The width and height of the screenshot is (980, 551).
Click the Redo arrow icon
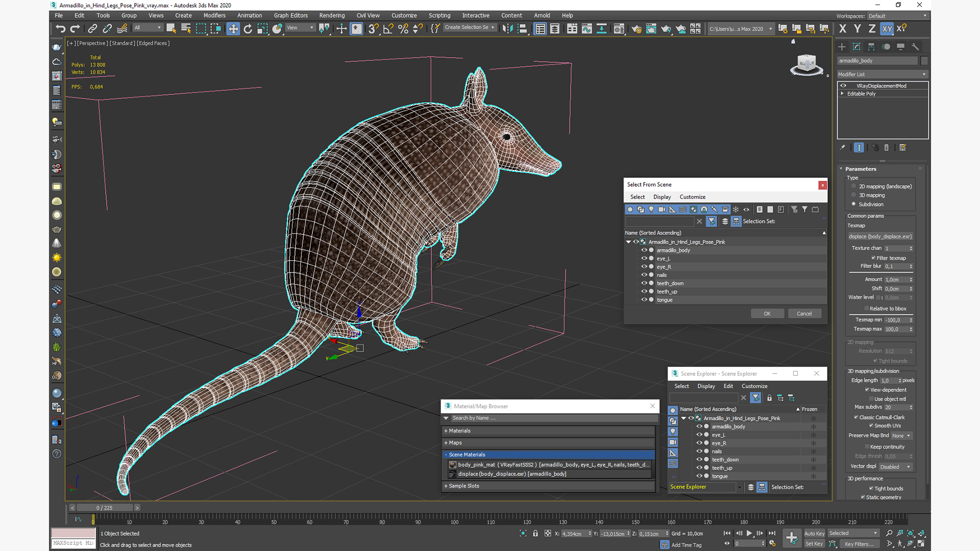pos(75,29)
